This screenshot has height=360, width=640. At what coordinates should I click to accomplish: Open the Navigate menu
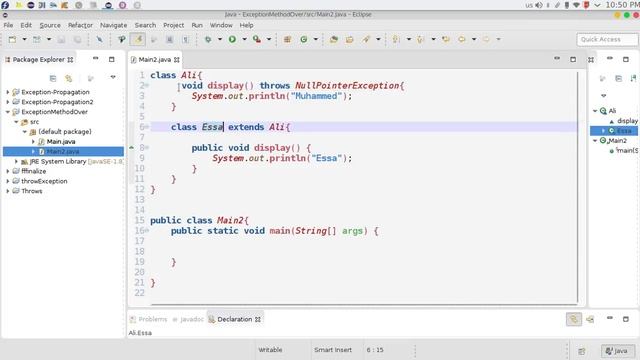113,25
